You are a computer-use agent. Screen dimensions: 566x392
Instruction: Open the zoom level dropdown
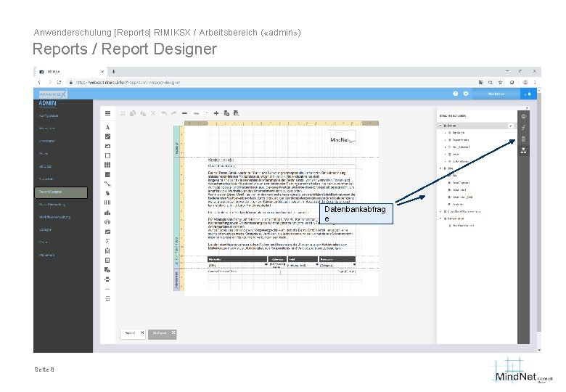click(200, 113)
